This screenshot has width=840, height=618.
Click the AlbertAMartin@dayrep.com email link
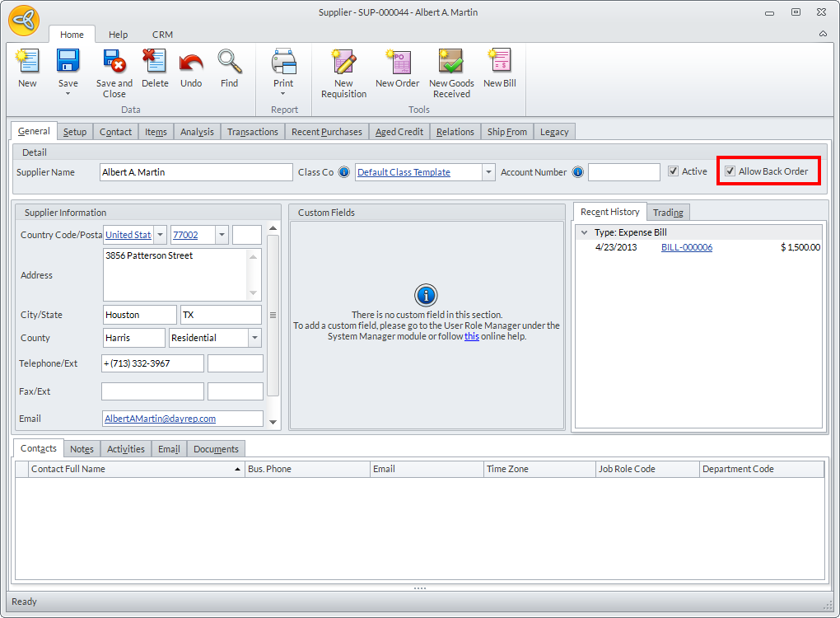point(160,419)
